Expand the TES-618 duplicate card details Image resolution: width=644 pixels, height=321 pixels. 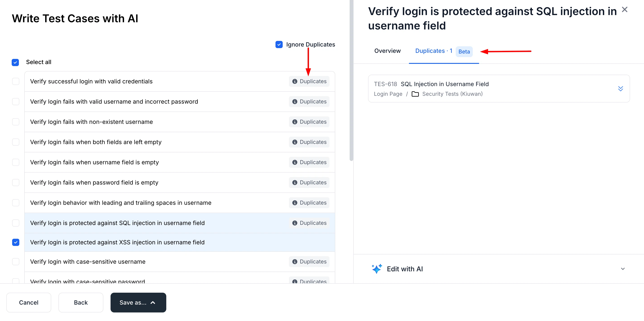pos(620,89)
